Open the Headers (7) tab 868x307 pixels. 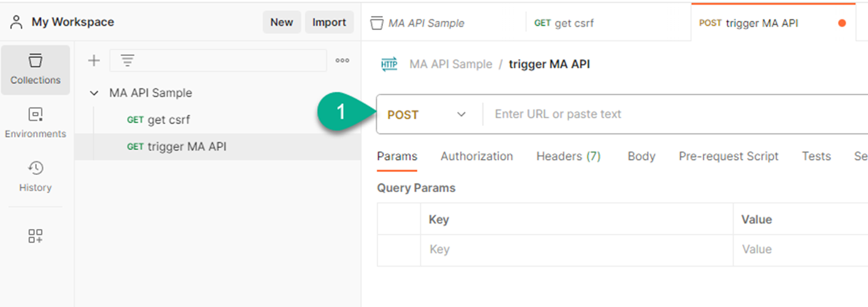tap(568, 157)
